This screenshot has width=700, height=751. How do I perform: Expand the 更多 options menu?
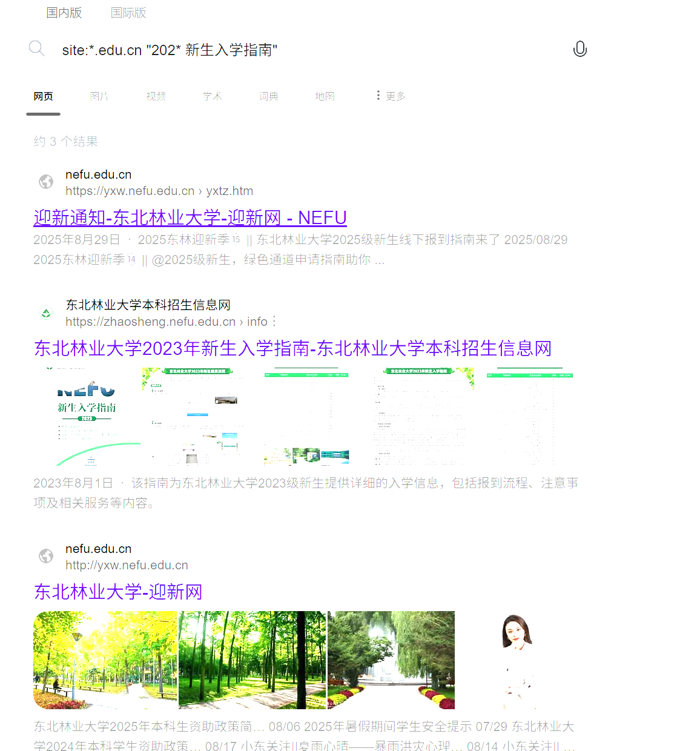click(x=395, y=96)
